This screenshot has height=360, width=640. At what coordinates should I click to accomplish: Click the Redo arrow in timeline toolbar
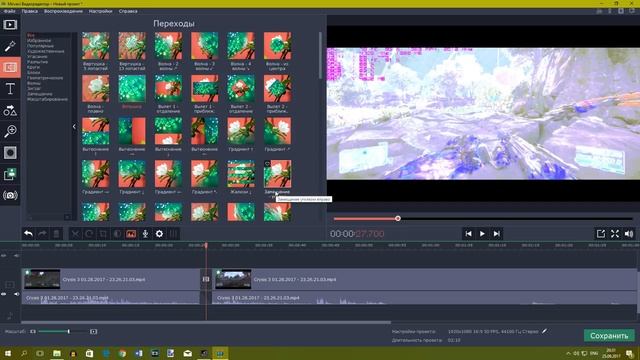42,233
